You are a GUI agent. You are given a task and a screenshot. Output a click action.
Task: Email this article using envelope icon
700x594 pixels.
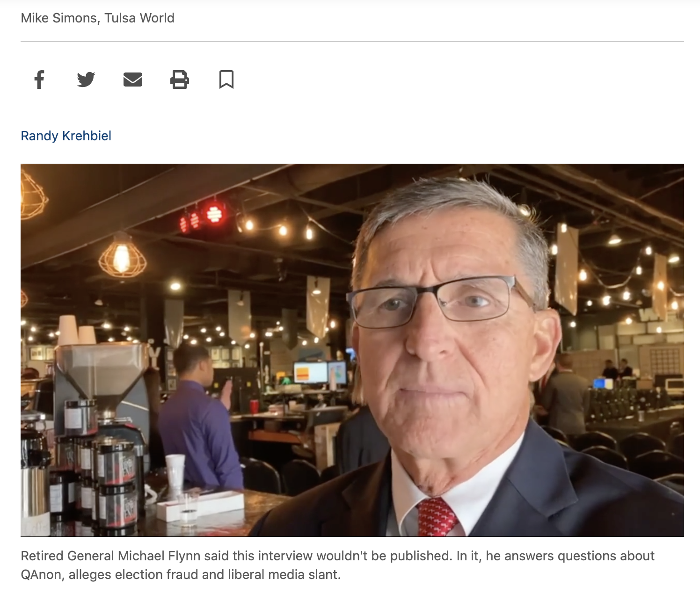tap(133, 80)
